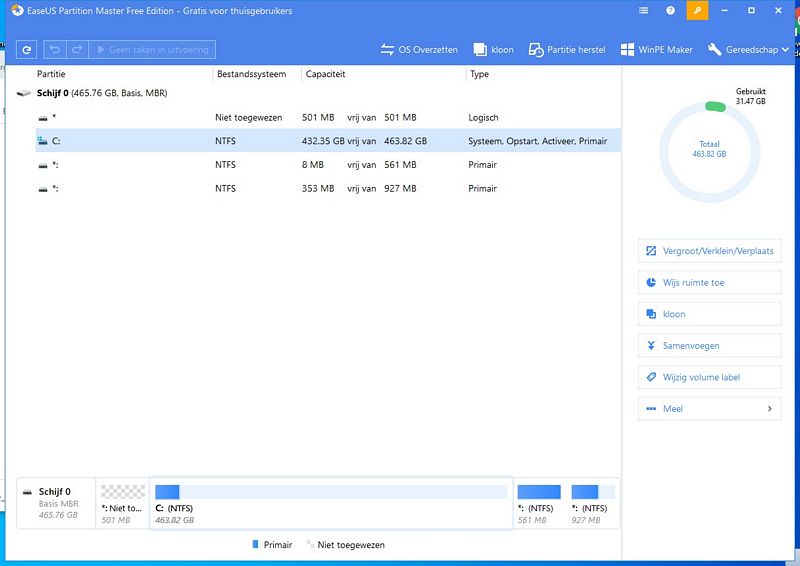Viewport: 800px width, 566px height.
Task: Open the task list menu icon in title bar
Action: tap(643, 10)
